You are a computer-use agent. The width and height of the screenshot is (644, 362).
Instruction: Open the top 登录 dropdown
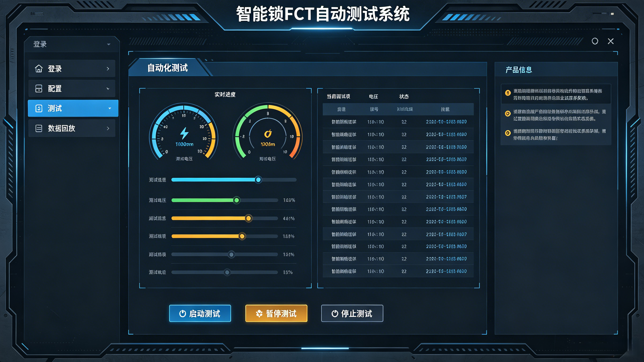(72, 44)
